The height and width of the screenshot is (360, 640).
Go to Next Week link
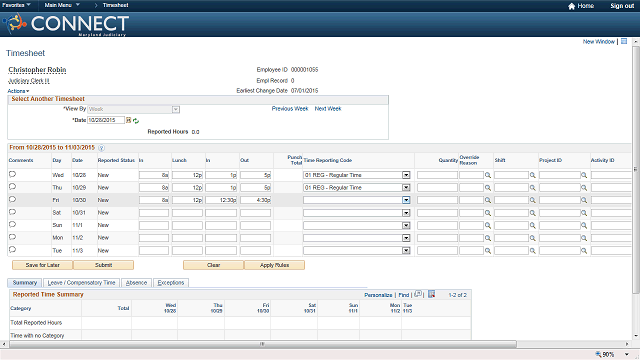point(328,109)
